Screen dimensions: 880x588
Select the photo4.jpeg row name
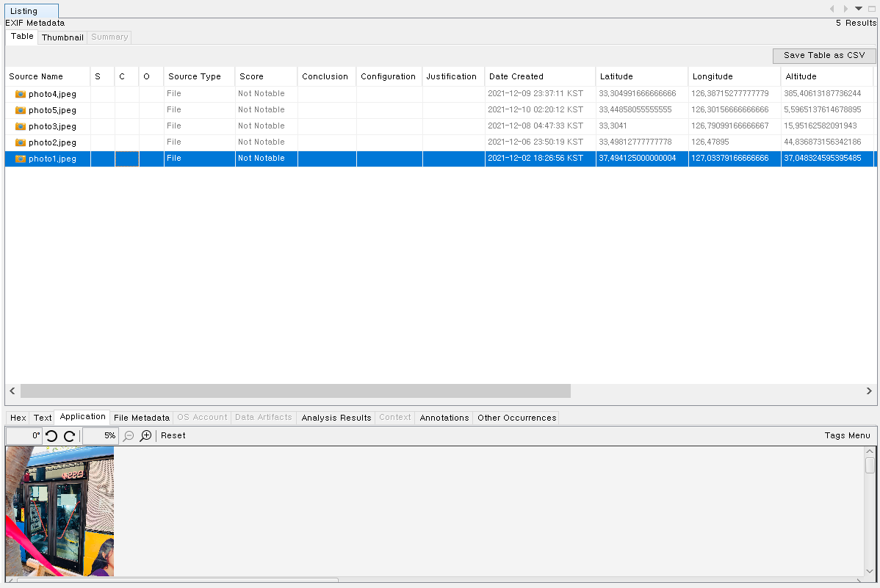click(x=52, y=94)
